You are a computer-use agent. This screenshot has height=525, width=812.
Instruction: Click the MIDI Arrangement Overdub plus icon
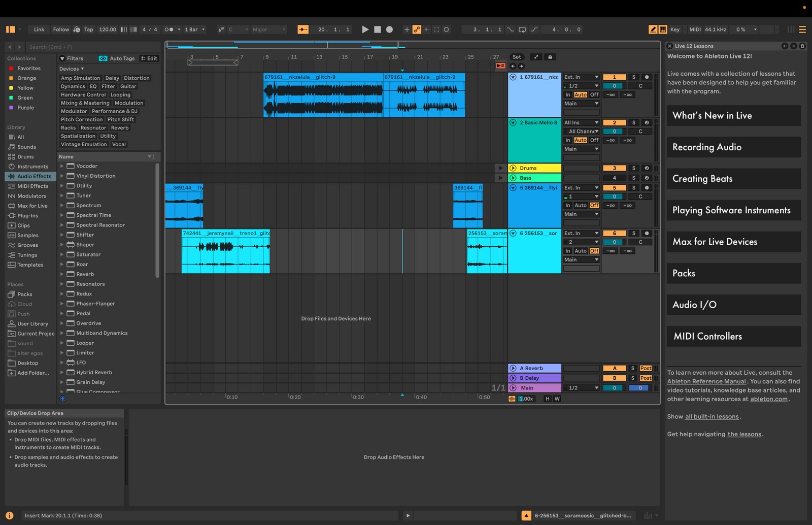407,29
